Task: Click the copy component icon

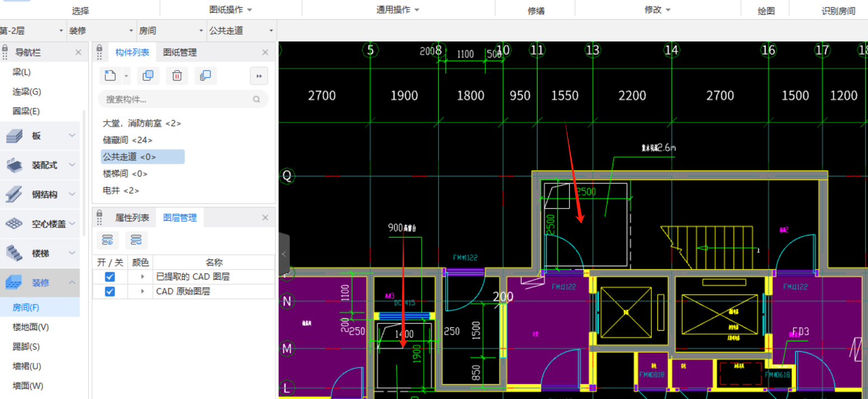Action: 148,76
